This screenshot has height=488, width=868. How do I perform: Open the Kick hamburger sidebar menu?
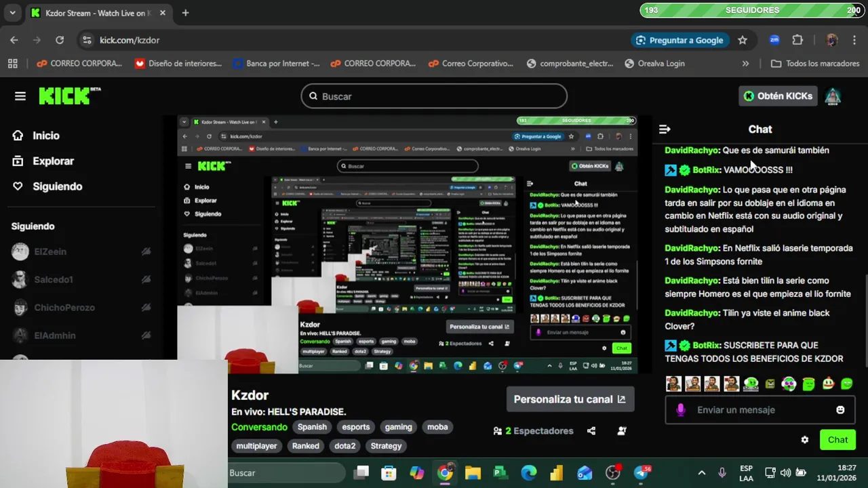click(20, 96)
